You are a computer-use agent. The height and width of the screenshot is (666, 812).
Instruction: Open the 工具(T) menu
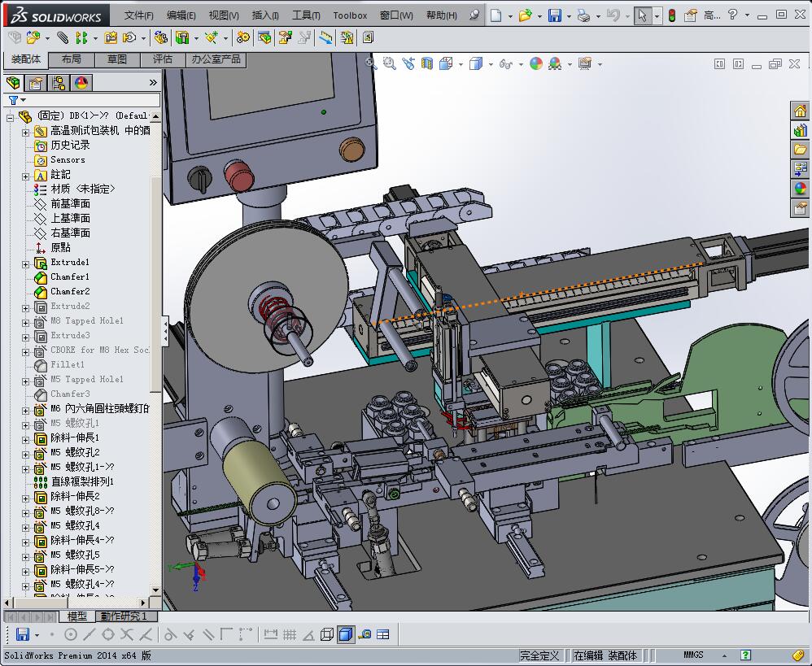point(306,15)
